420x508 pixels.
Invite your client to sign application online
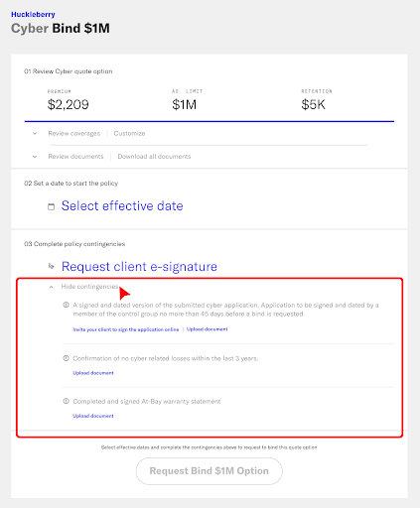pyautogui.click(x=126, y=329)
